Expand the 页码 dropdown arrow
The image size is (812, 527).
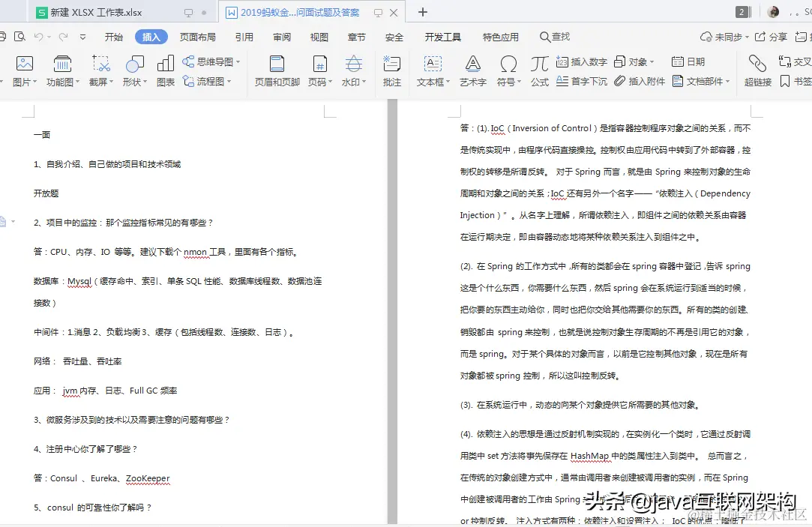point(331,82)
